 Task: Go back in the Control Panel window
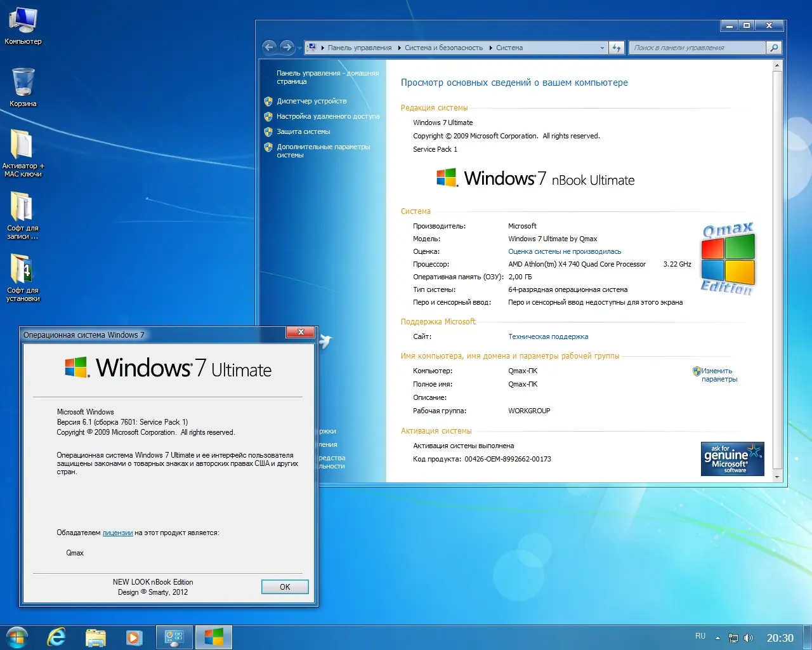tap(270, 47)
